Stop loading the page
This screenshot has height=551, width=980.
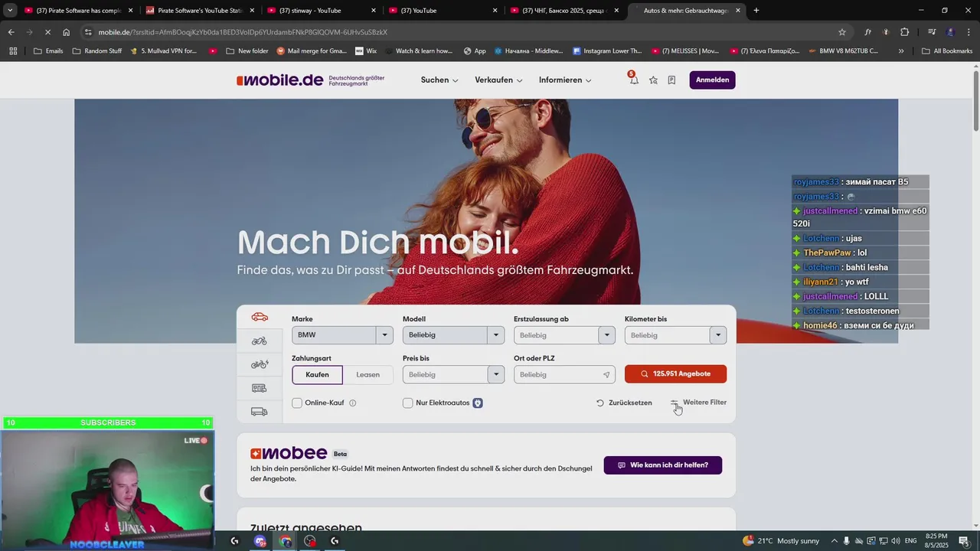[x=47, y=32]
